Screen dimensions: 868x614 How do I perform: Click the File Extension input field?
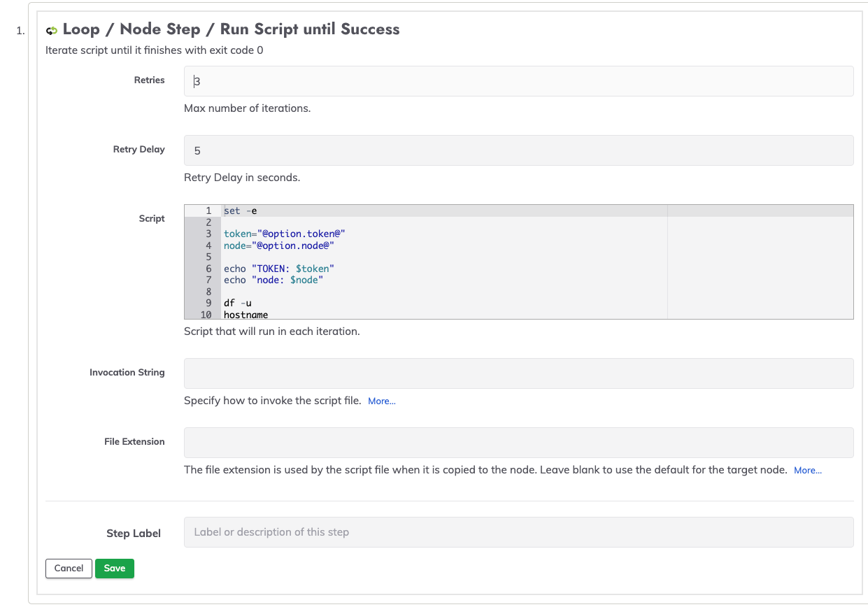click(x=518, y=443)
